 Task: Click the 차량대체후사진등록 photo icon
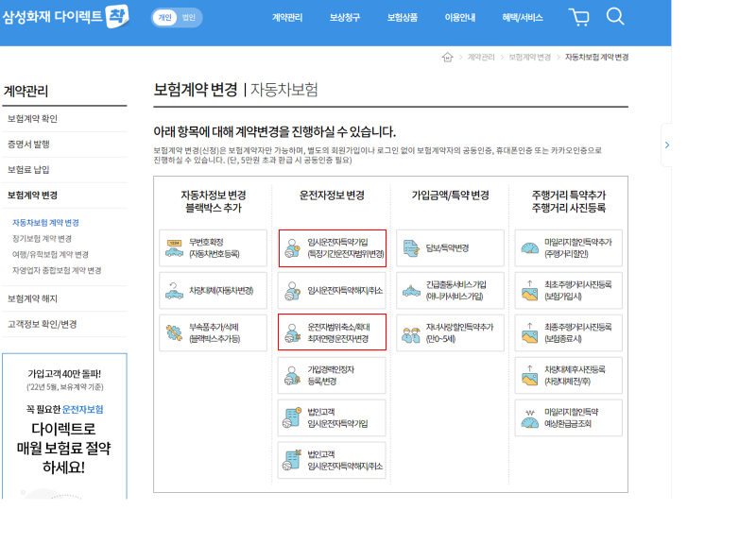(529, 375)
